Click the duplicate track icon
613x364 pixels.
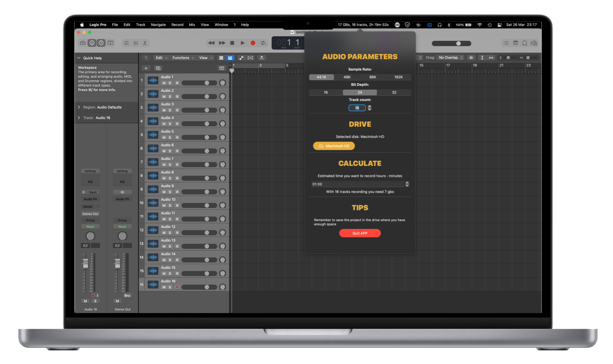(158, 68)
